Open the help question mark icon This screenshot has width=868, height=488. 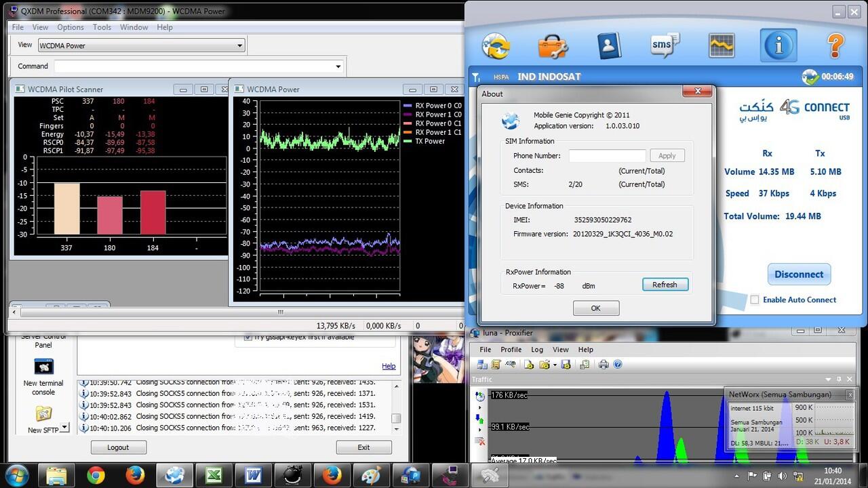tap(835, 45)
